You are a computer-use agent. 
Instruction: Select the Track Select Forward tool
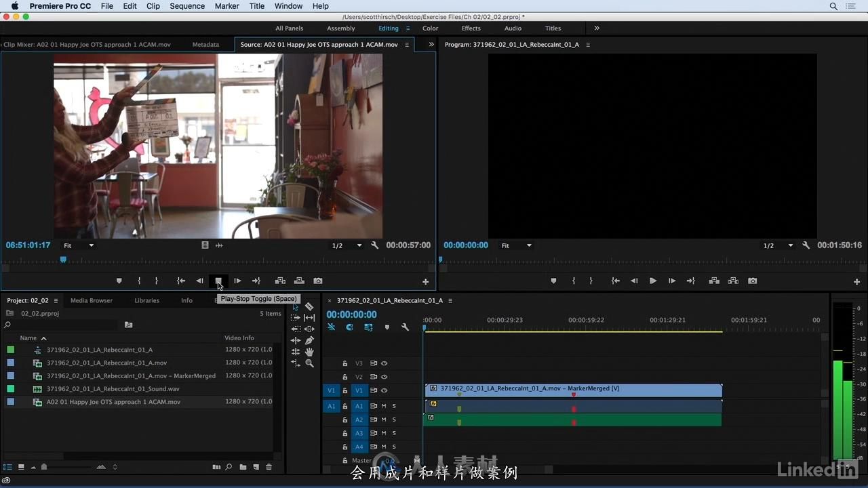point(296,317)
